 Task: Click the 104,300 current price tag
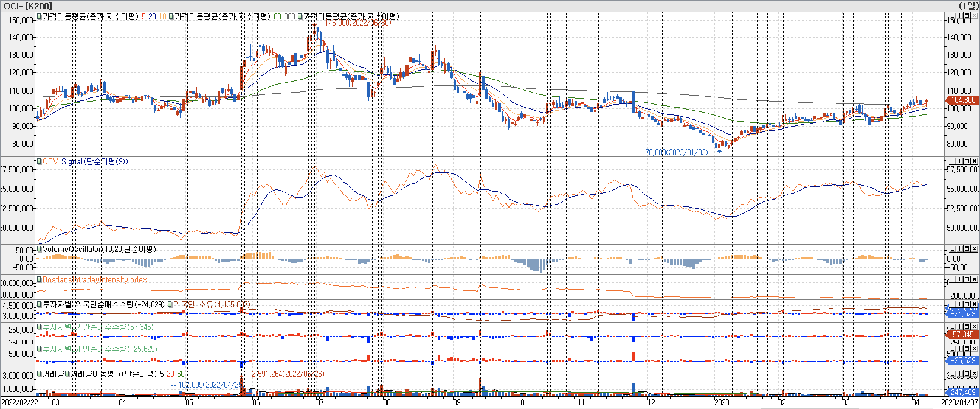coord(963,100)
